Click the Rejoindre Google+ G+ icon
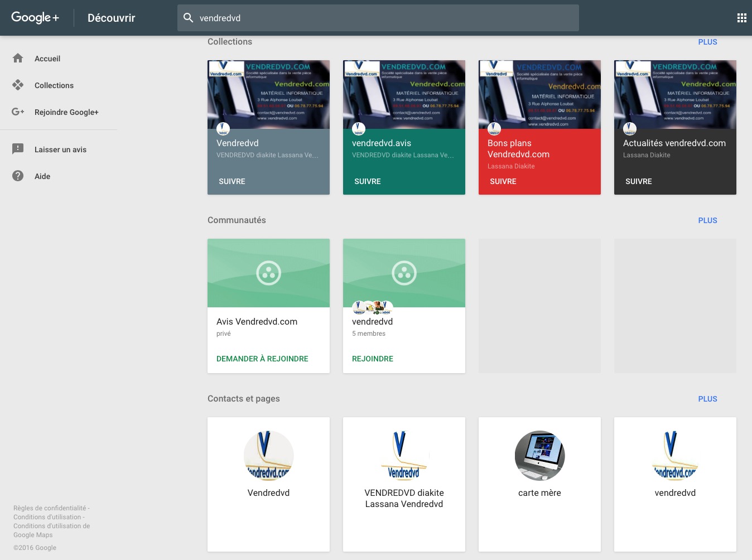752x560 pixels. (18, 112)
